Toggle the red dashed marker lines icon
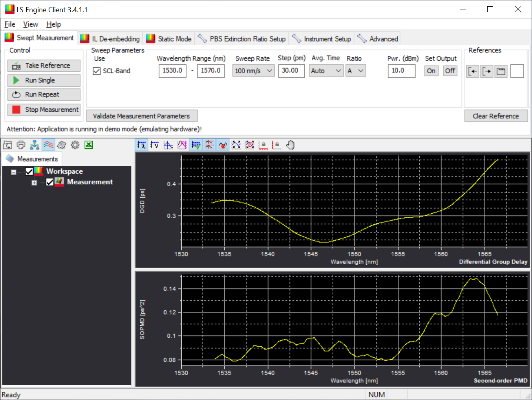 pos(209,145)
